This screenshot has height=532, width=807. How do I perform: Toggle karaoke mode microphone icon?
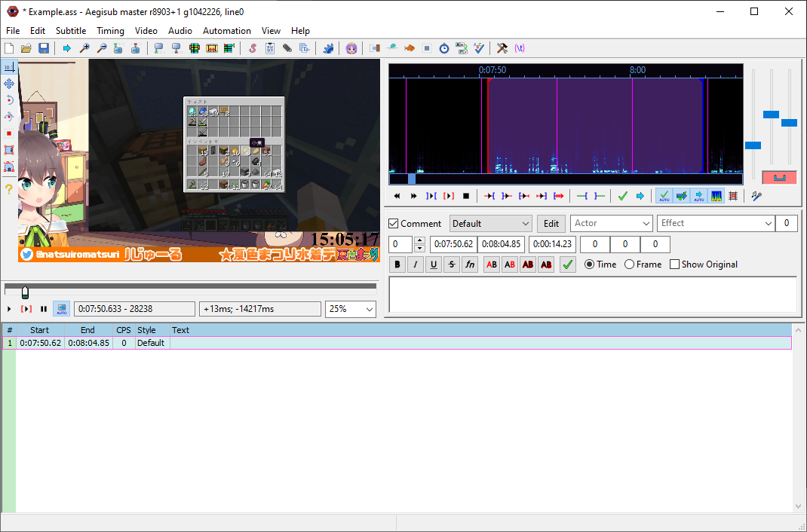(x=756, y=196)
